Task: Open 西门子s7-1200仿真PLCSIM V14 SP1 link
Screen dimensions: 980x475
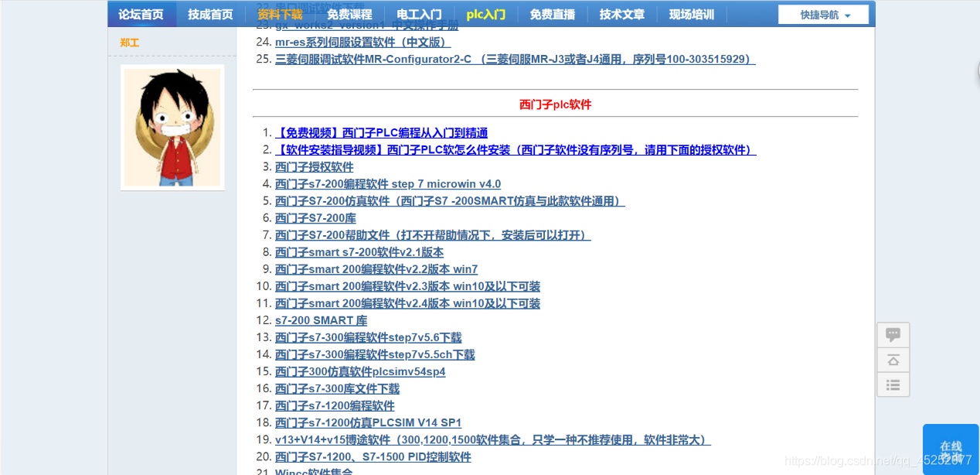Action: (x=369, y=422)
